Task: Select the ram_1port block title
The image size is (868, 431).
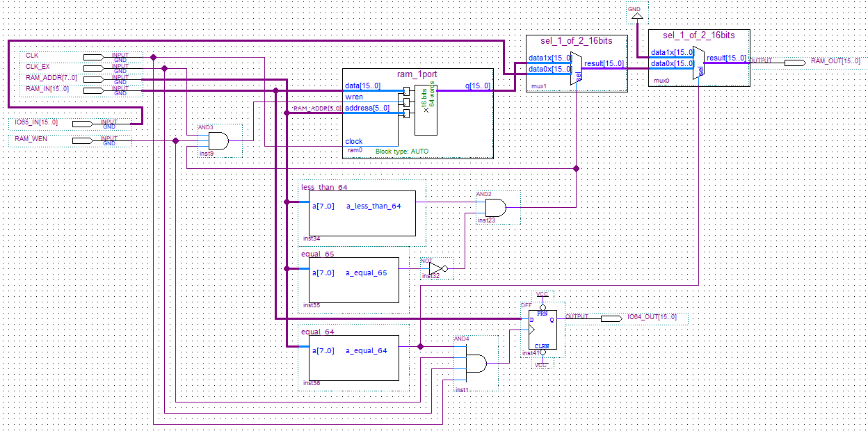Action: (x=418, y=74)
